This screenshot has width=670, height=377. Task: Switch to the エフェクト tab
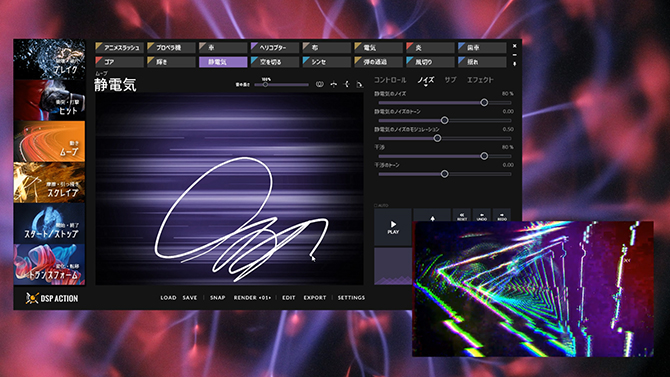click(480, 80)
